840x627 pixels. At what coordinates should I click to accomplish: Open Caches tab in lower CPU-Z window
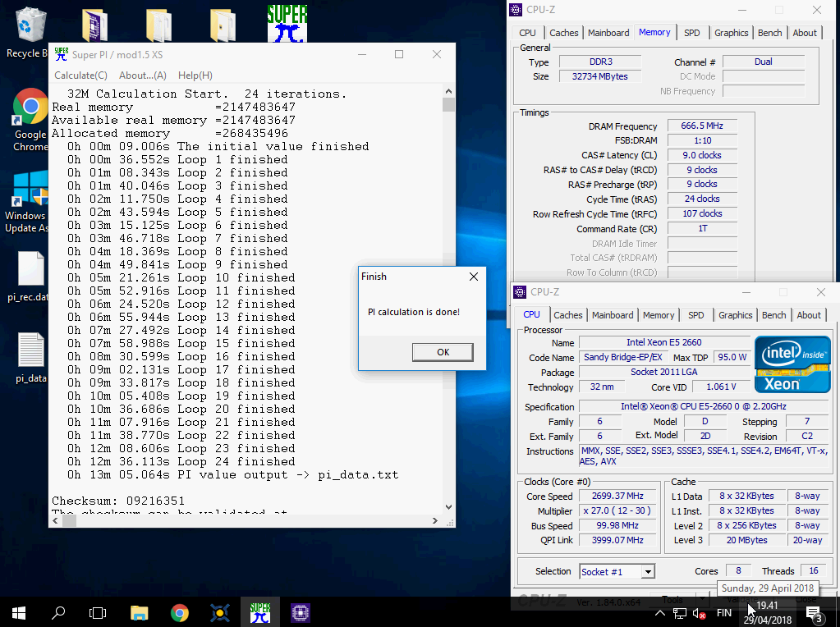pos(568,315)
